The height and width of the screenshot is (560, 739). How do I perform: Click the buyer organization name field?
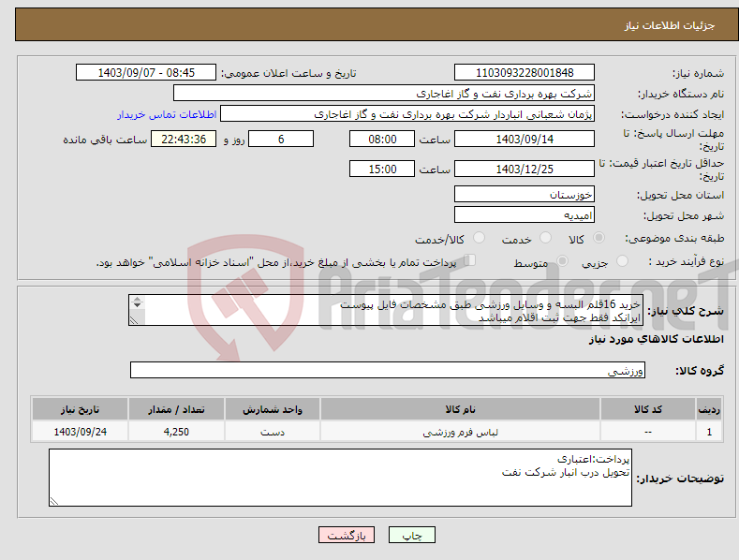384,94
